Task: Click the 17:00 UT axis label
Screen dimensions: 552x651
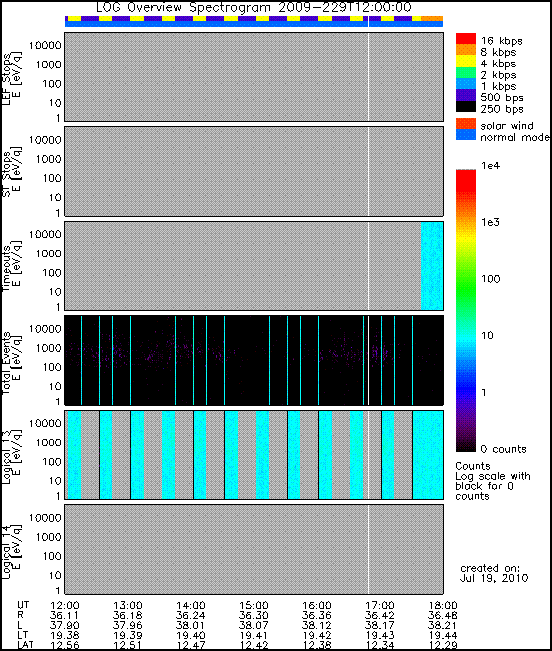Action: click(379, 605)
